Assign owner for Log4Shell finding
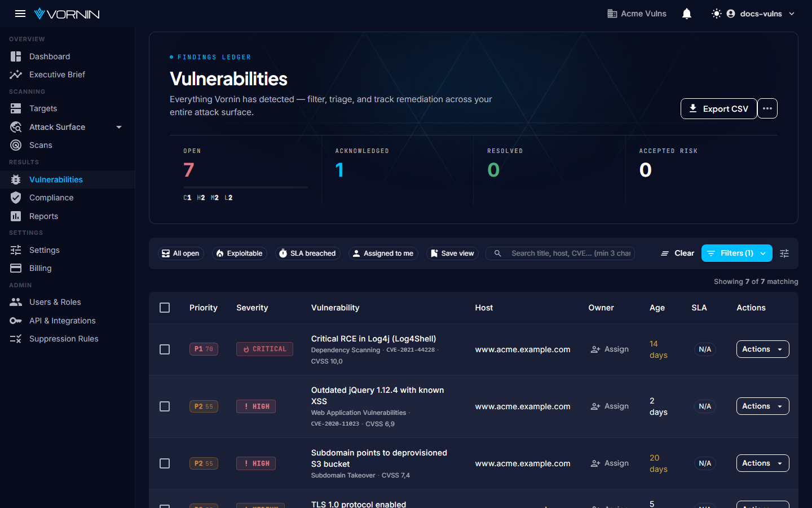Image resolution: width=812 pixels, height=508 pixels. [610, 349]
